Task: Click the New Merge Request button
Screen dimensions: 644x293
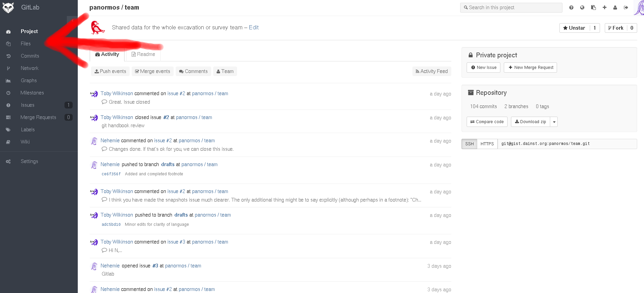Action: click(x=530, y=68)
